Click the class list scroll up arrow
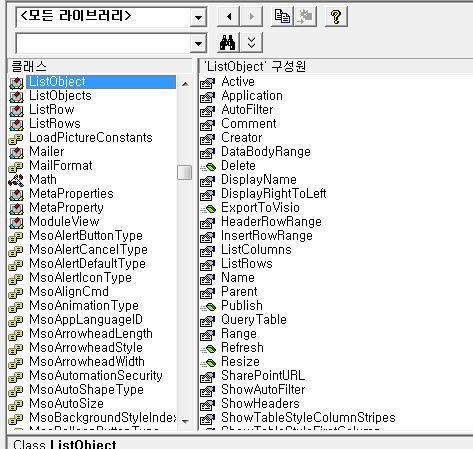 (x=185, y=84)
